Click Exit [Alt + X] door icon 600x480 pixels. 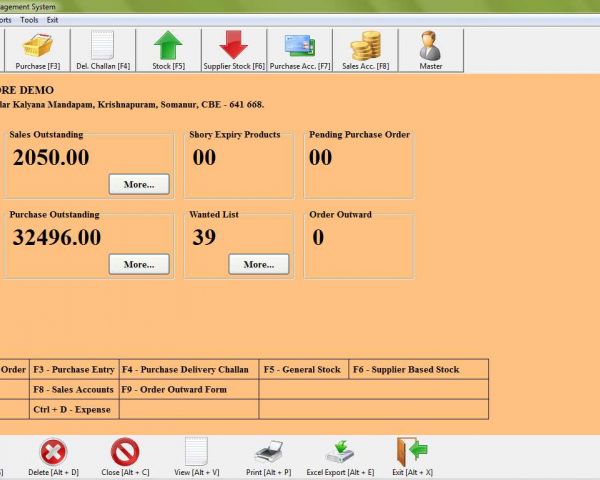[411, 455]
